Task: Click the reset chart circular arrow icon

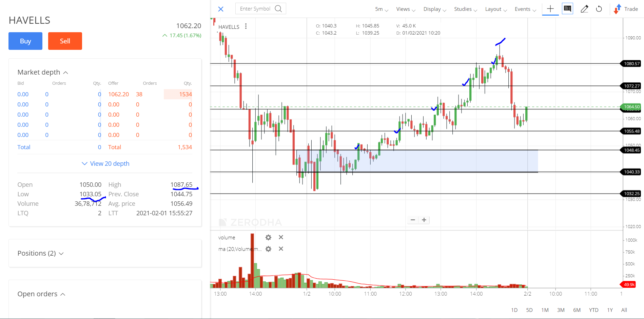Action: [599, 9]
